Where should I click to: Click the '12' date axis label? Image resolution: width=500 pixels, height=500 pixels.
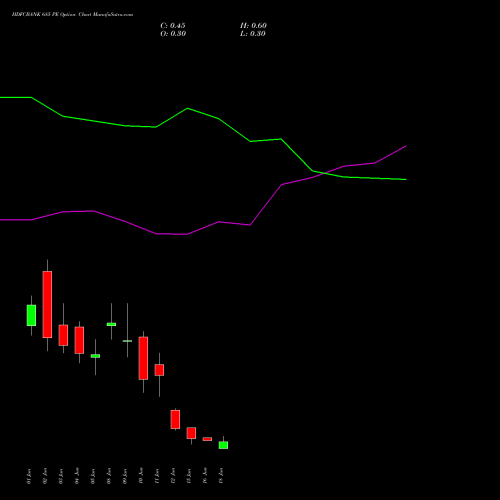[x=173, y=476]
